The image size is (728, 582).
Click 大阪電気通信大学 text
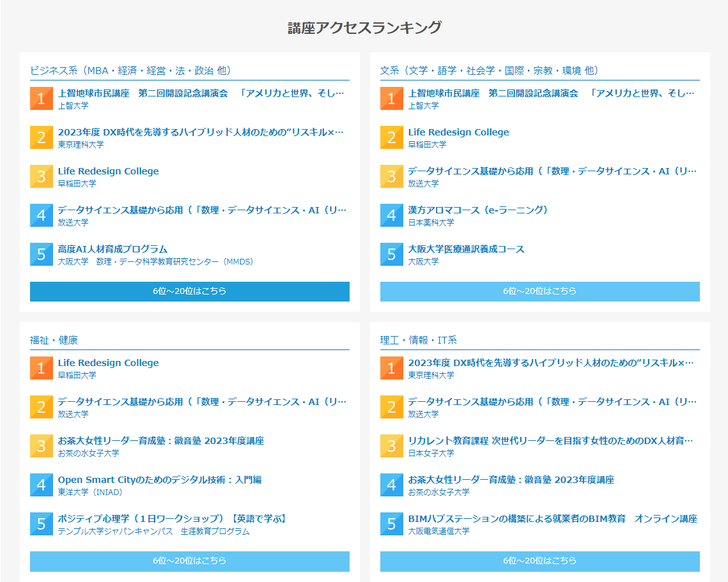pyautogui.click(x=438, y=532)
